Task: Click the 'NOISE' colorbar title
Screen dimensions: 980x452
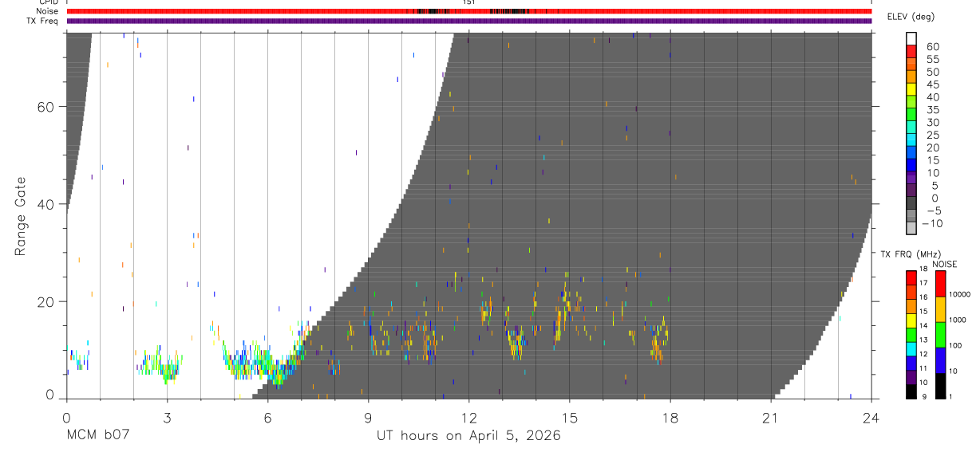Action: point(944,264)
